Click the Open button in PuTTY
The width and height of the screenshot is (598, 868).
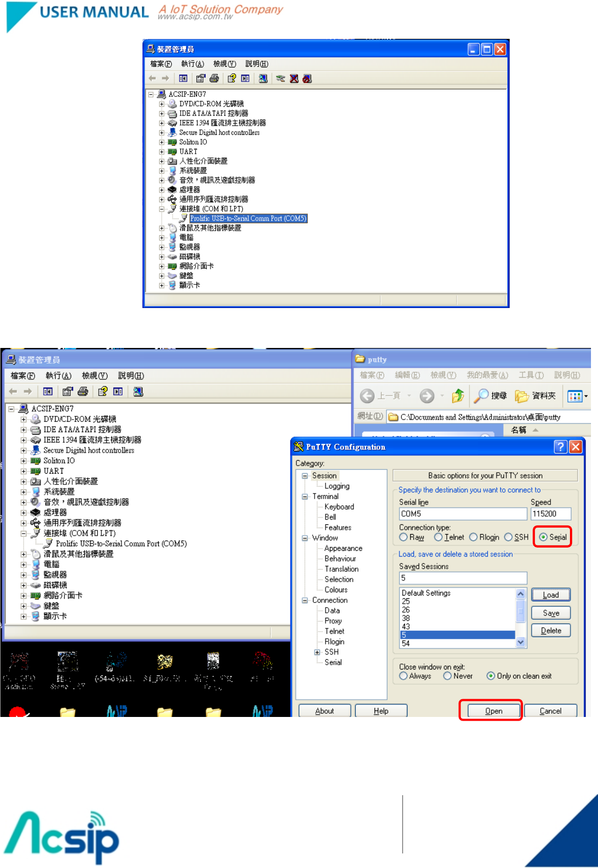[x=494, y=711]
